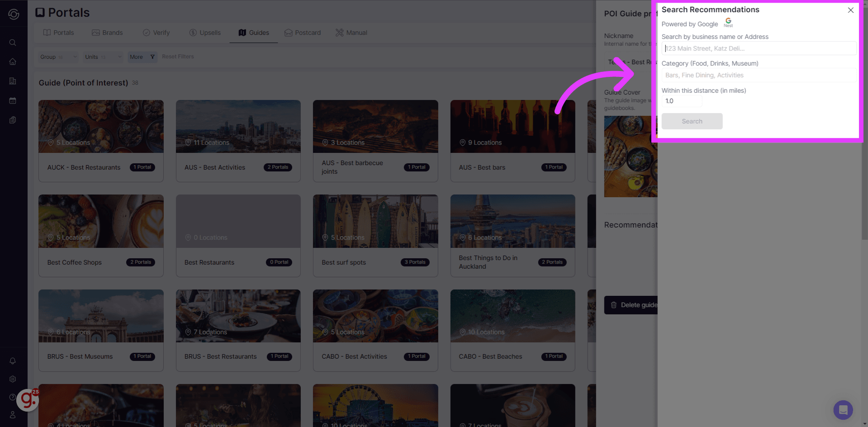The width and height of the screenshot is (868, 427).
Task: Close the Search Recommendations panel
Action: tap(850, 9)
